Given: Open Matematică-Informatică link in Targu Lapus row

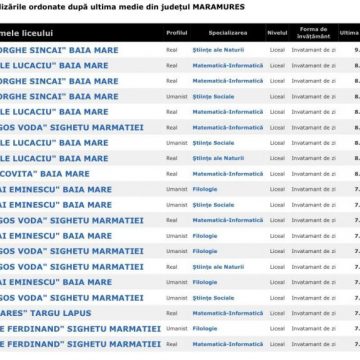Looking at the screenshot, I should point(228,313).
